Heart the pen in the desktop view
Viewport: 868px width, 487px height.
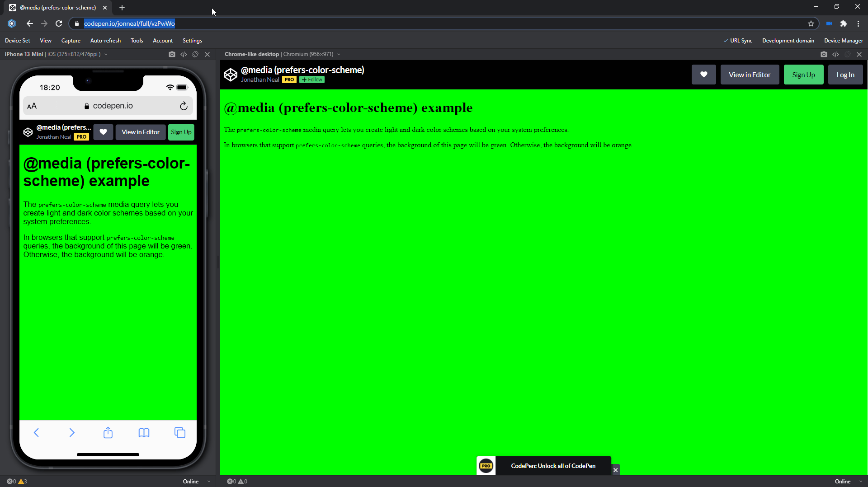[703, 74]
